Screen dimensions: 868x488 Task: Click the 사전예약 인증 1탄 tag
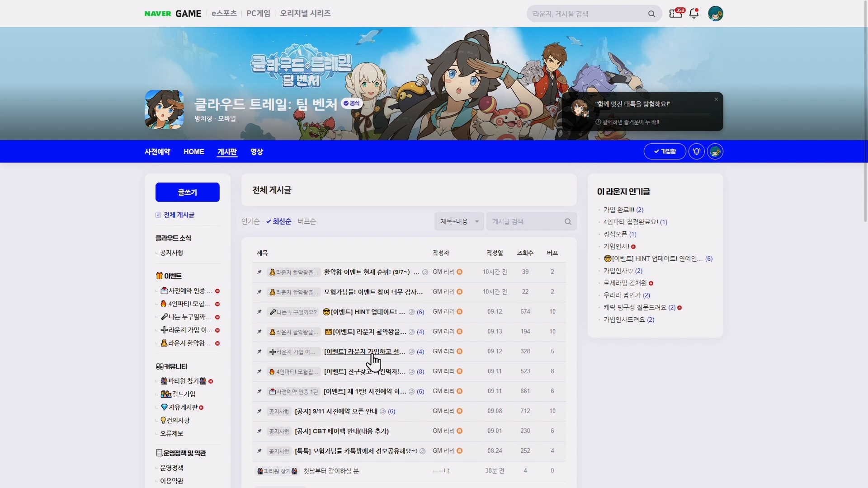[x=293, y=392]
